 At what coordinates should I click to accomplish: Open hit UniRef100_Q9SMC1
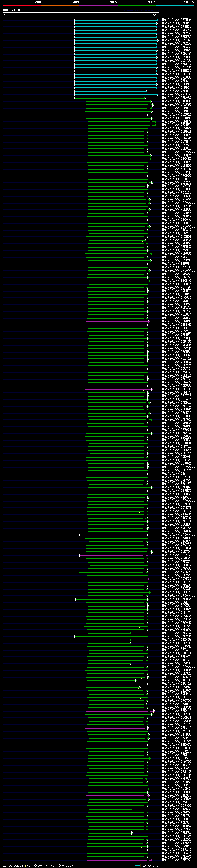177,27
